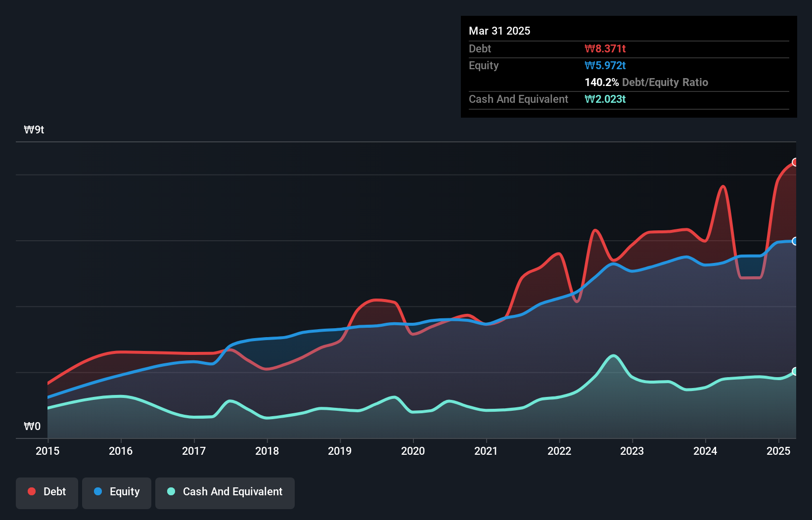Click the ₩9t y-axis label
Image resolution: width=812 pixels, height=520 pixels.
pyautogui.click(x=34, y=130)
